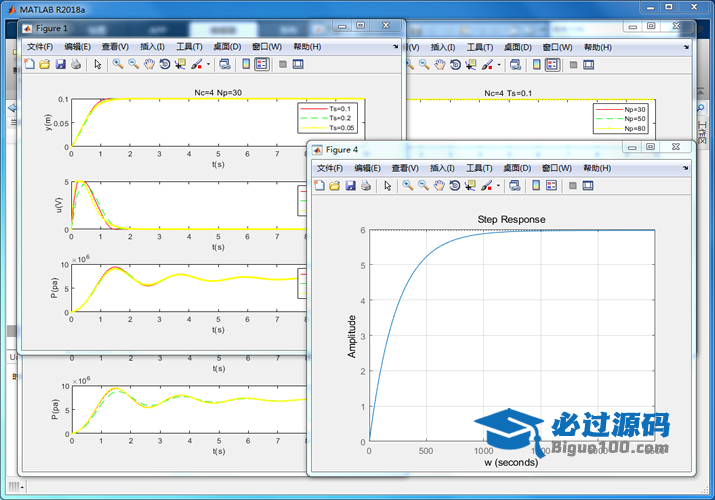Open 工具(T) menu in Figure 1
The image size is (715, 500).
189,47
